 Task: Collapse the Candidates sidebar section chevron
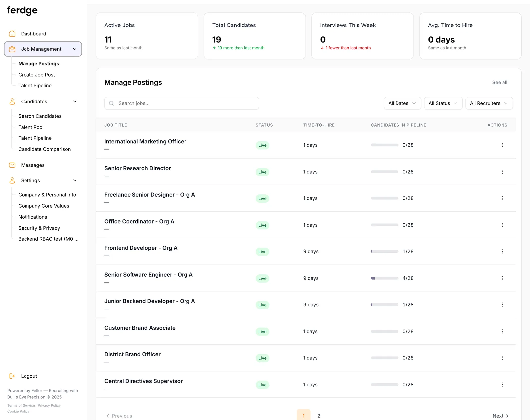click(75, 101)
